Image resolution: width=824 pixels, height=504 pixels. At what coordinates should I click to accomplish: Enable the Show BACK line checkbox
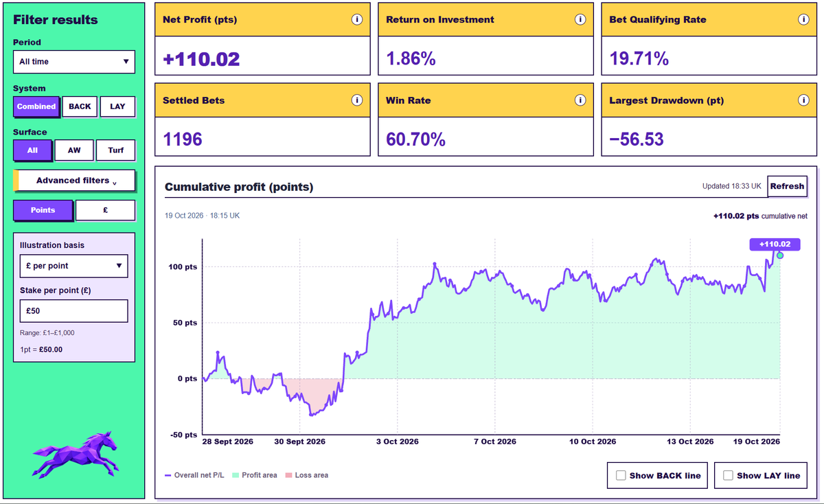click(x=621, y=475)
